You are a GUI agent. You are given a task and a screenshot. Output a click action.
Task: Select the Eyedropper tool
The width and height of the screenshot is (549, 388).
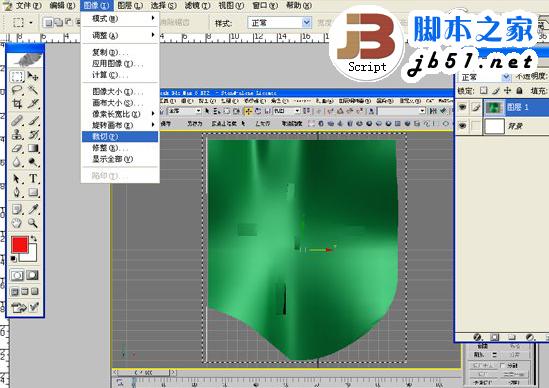click(x=33, y=209)
